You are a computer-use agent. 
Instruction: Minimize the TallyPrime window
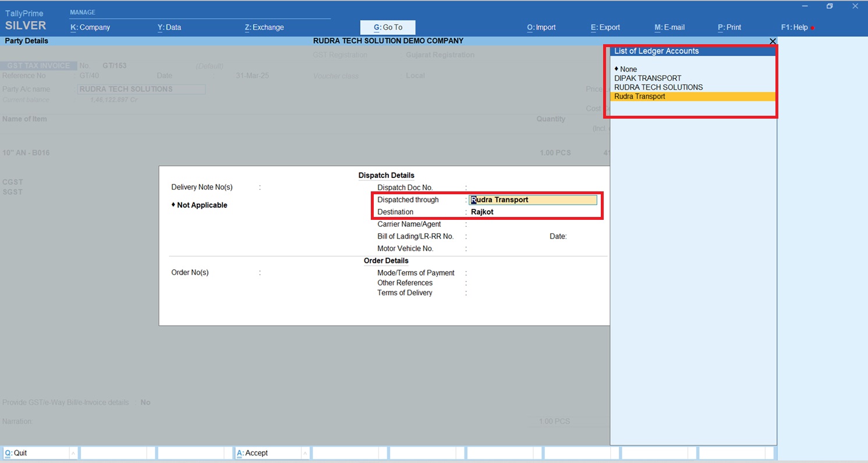805,6
